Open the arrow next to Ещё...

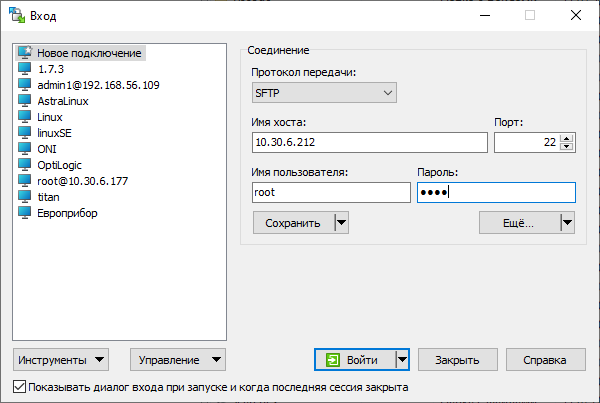(567, 223)
